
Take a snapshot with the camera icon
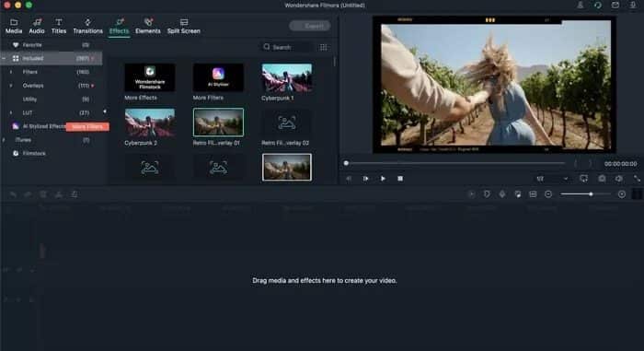602,179
